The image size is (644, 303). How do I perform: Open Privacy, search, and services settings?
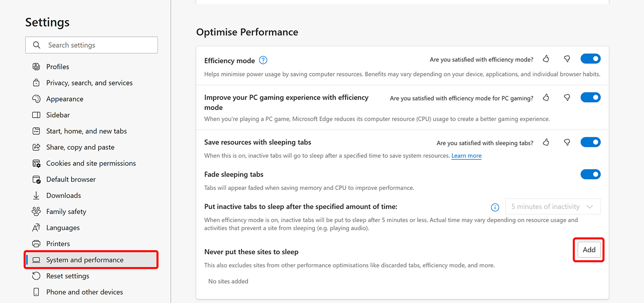[x=89, y=83]
